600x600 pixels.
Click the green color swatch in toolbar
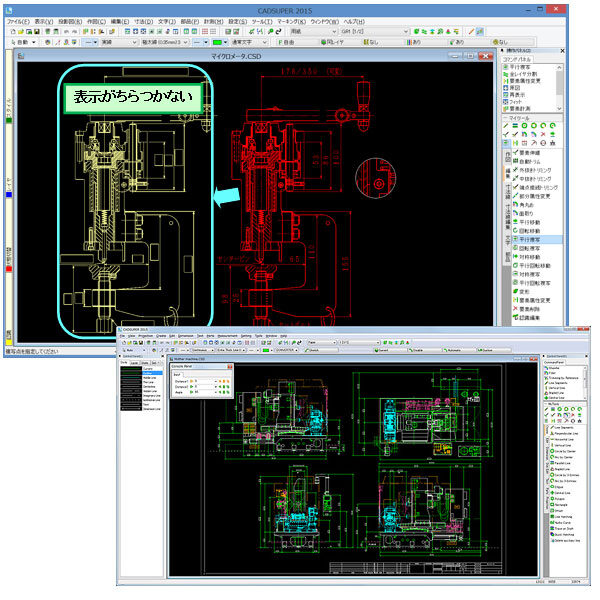point(217,42)
